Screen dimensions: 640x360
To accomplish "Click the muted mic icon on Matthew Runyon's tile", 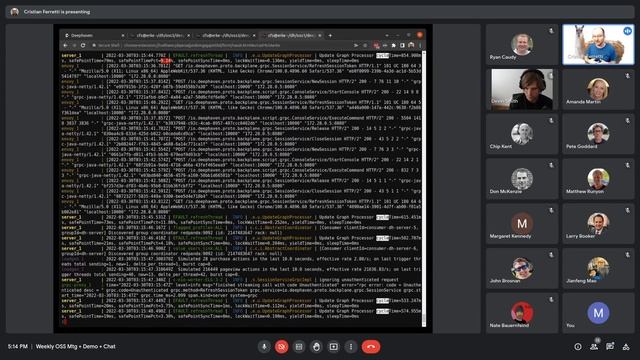I will coord(627,165).
